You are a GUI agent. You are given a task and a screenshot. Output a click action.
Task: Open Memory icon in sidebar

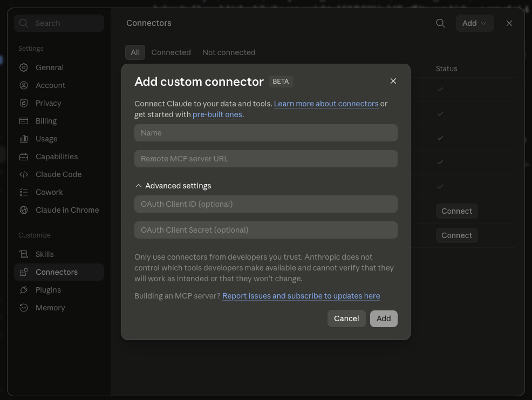[x=24, y=308]
